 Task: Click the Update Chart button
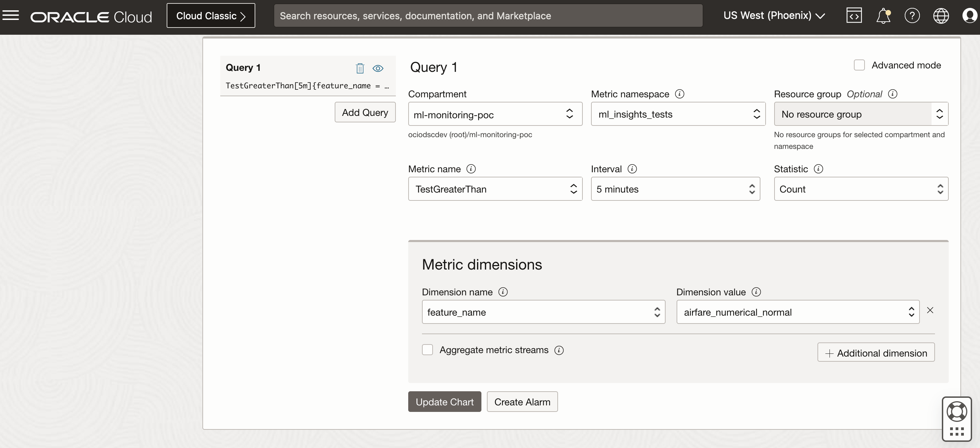click(x=444, y=402)
